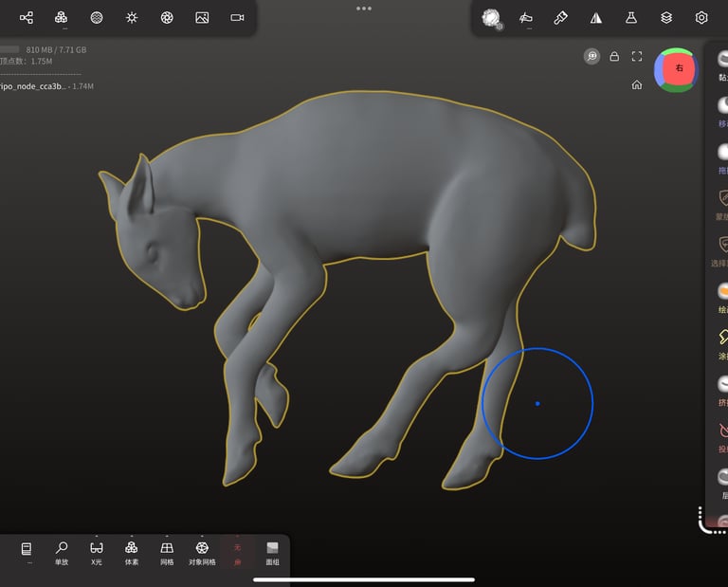Open the Symmetry menu

[x=596, y=18]
